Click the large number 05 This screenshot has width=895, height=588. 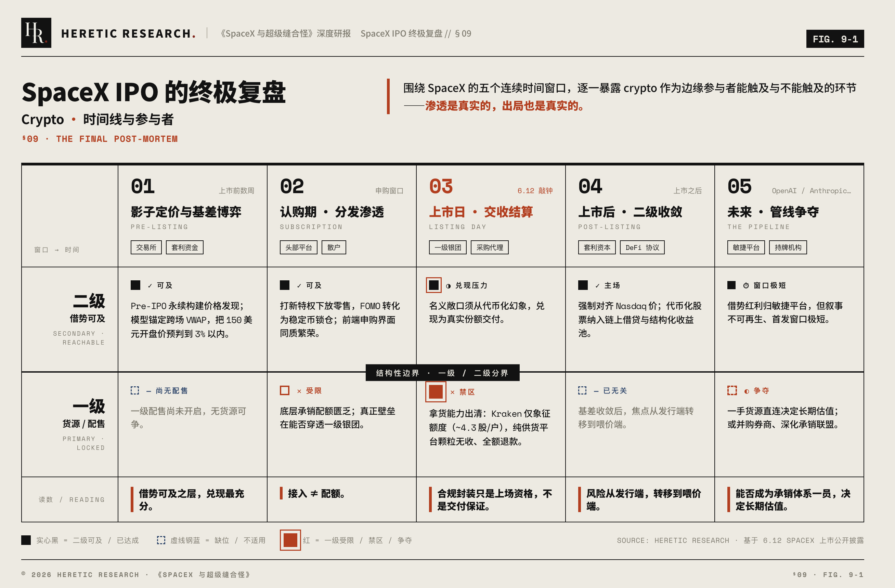coord(739,186)
